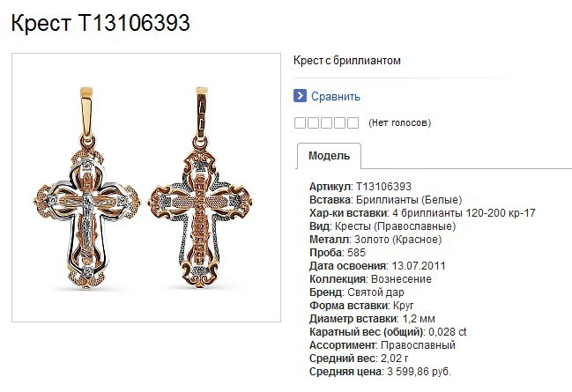The width and height of the screenshot is (572, 392).
Task: Select the first rating star box
Action: point(300,123)
